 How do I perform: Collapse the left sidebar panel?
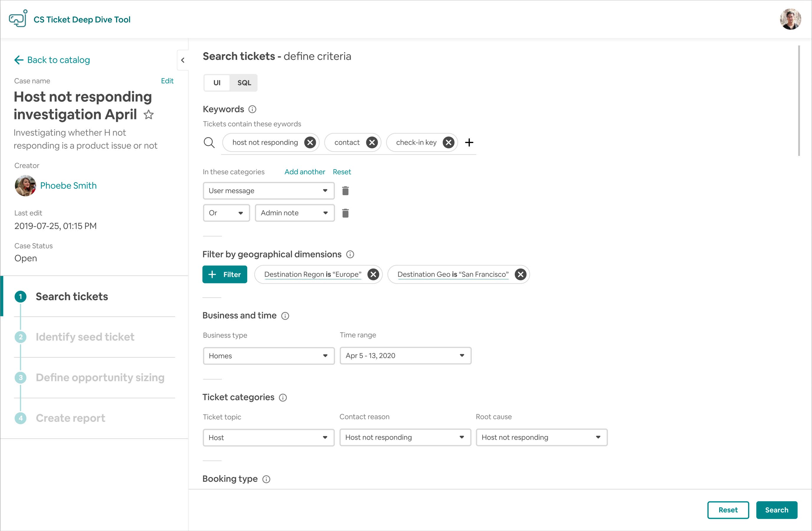pyautogui.click(x=183, y=60)
